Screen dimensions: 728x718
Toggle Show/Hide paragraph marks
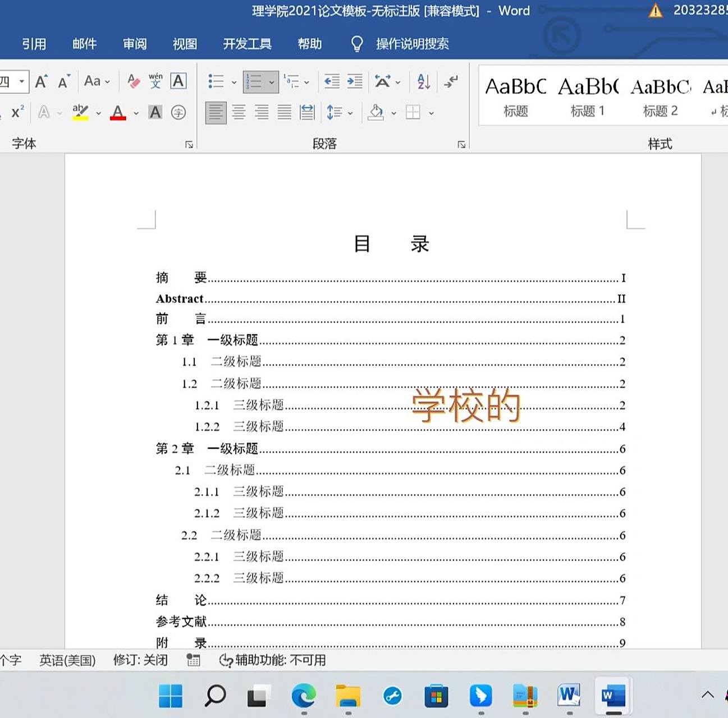[451, 81]
